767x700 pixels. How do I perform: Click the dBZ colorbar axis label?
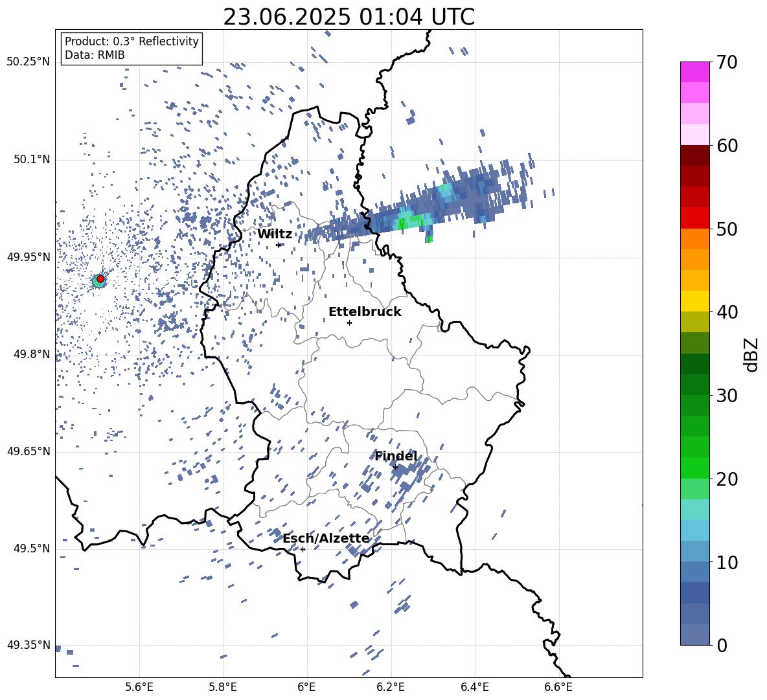point(752,354)
